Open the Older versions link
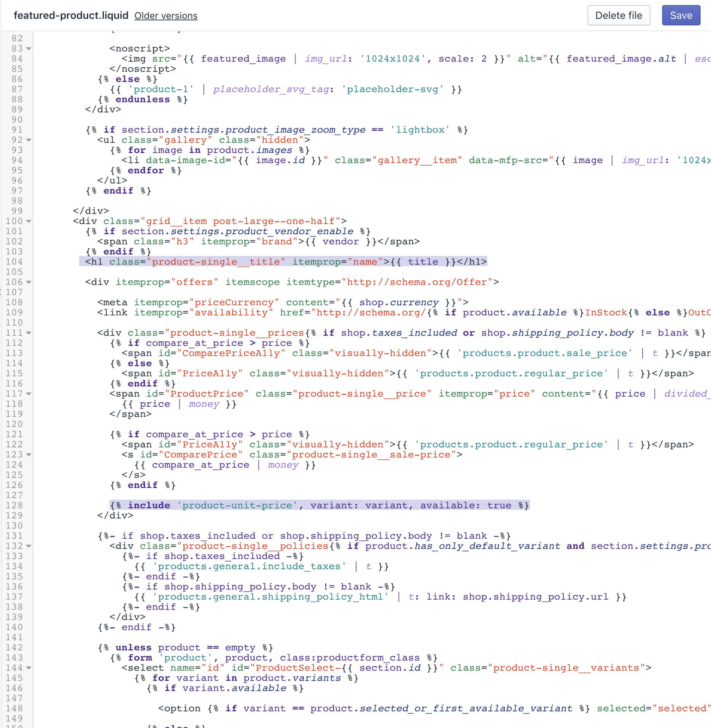711x728 pixels. pos(166,16)
